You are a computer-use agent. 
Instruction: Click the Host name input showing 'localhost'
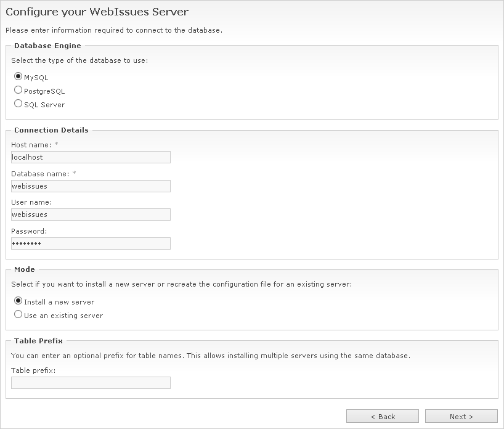pyautogui.click(x=90, y=157)
